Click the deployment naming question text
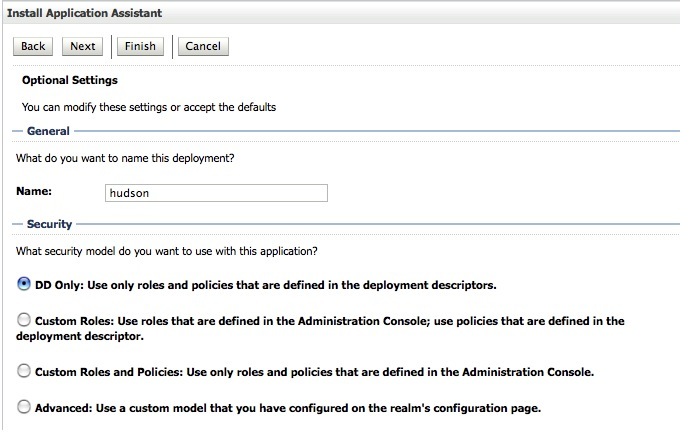689x432 pixels. coord(125,157)
